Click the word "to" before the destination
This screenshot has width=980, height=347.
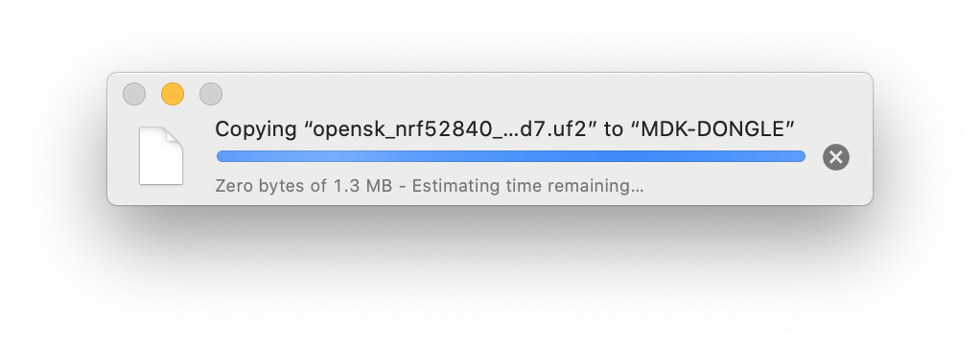pyautogui.click(x=614, y=129)
